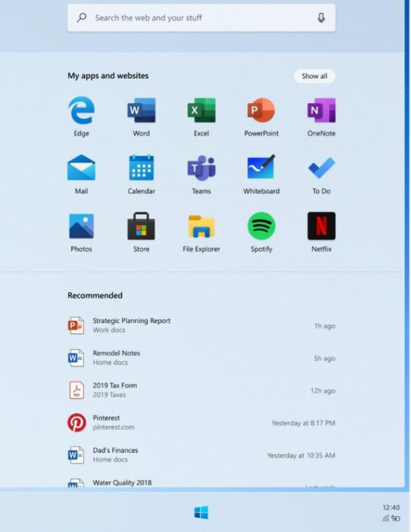The width and height of the screenshot is (411, 532).
Task: Open the Excel app icon
Action: point(201,110)
